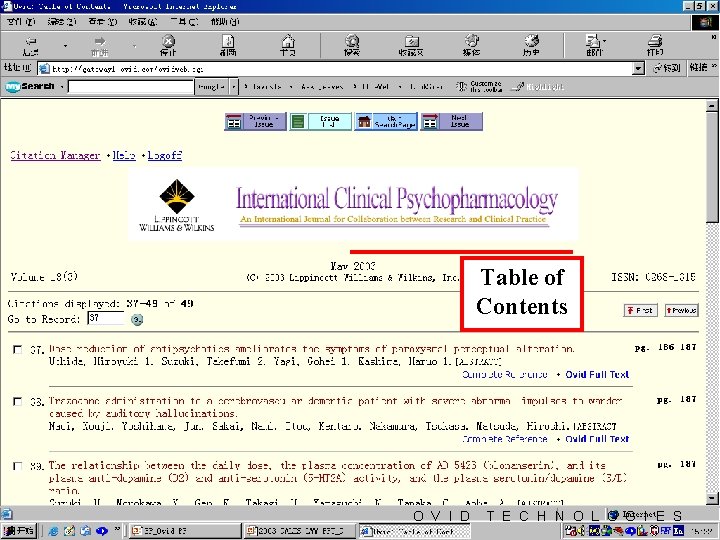
Task: Open the Tools (工具) menu
Action: (x=184, y=22)
